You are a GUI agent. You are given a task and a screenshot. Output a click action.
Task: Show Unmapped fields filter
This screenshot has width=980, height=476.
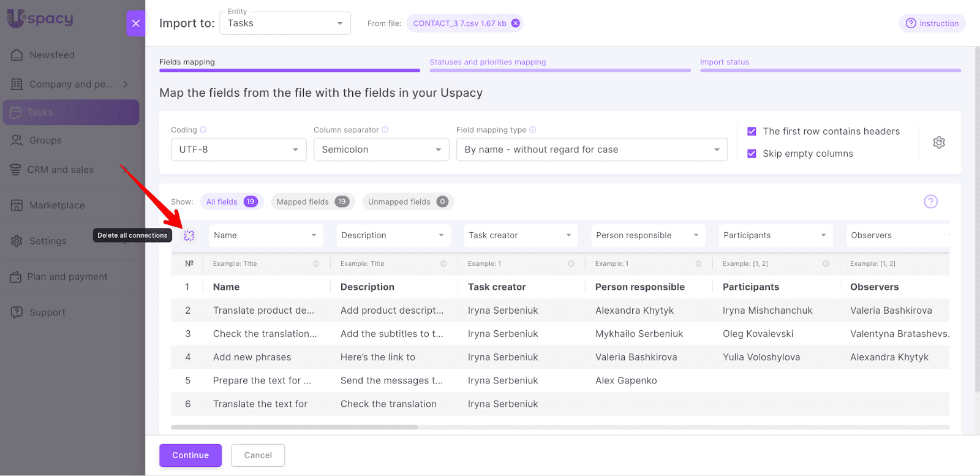[407, 202]
